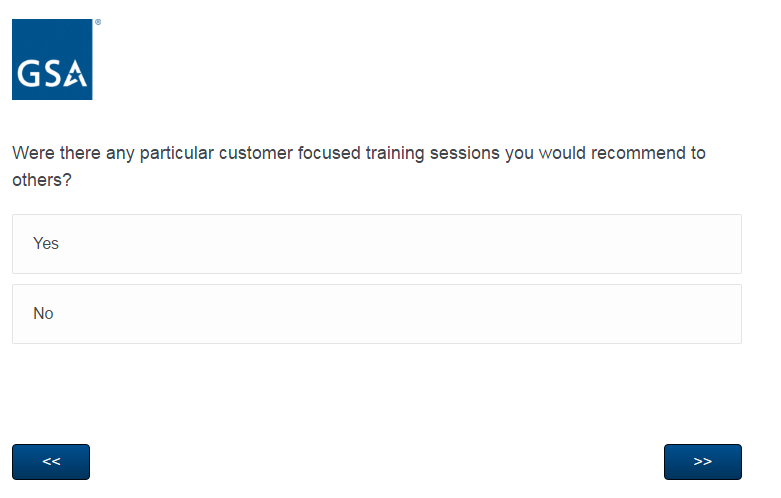This screenshot has height=498, width=781.
Task: Click the GSA logo
Action: [x=52, y=59]
